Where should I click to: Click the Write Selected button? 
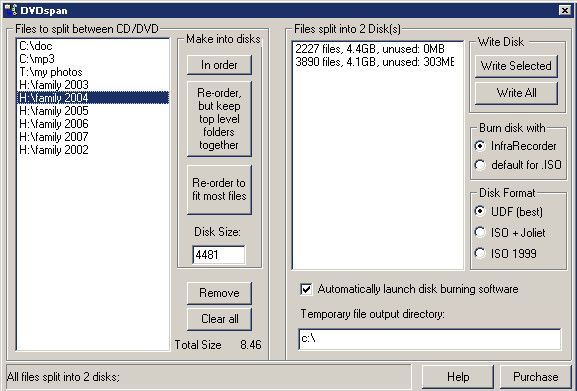pos(516,66)
